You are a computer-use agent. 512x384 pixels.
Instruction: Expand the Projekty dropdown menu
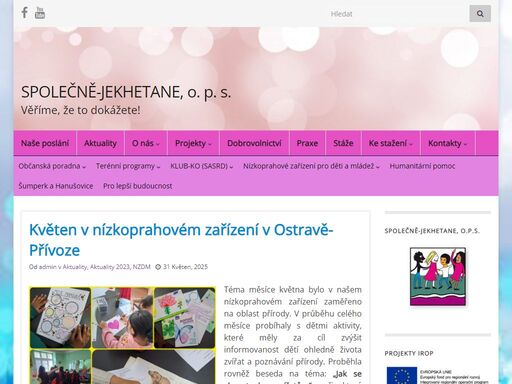point(193,143)
